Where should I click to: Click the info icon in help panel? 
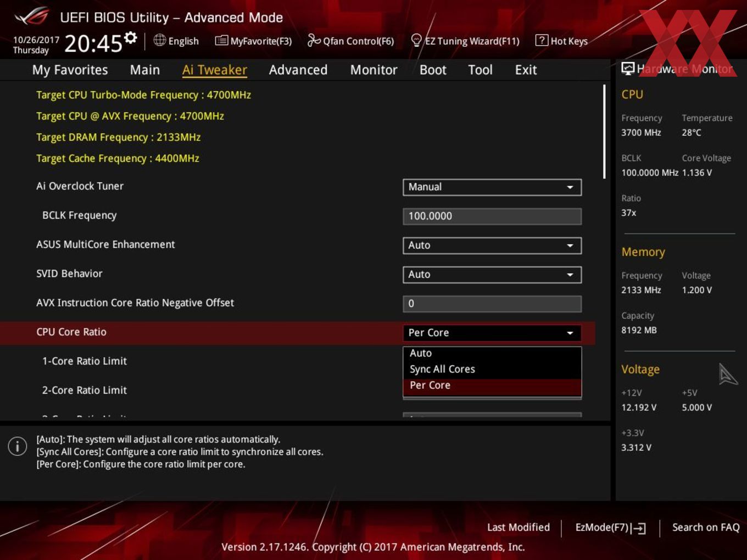pos(18,446)
